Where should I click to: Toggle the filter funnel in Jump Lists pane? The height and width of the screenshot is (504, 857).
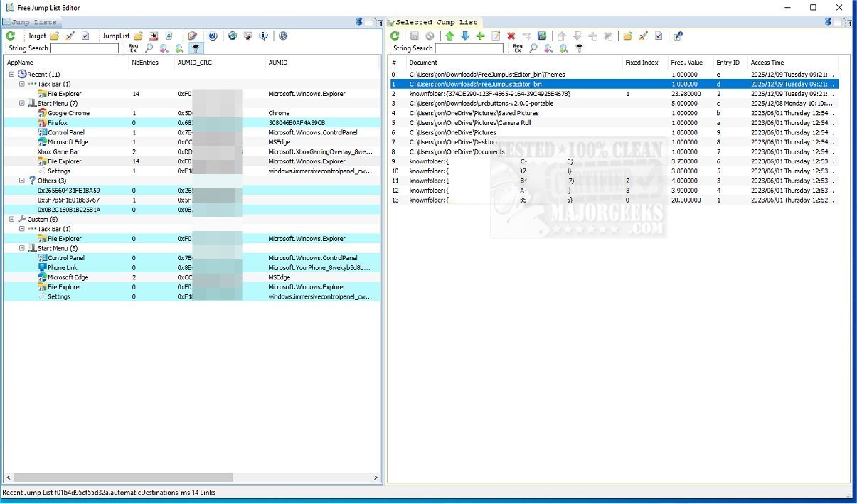[x=194, y=48]
